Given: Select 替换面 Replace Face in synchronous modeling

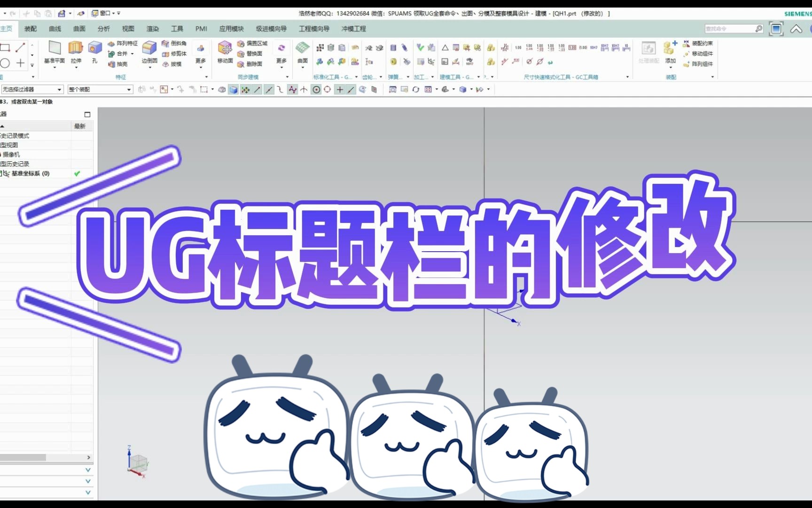Looking at the screenshot, I should pos(251,54).
